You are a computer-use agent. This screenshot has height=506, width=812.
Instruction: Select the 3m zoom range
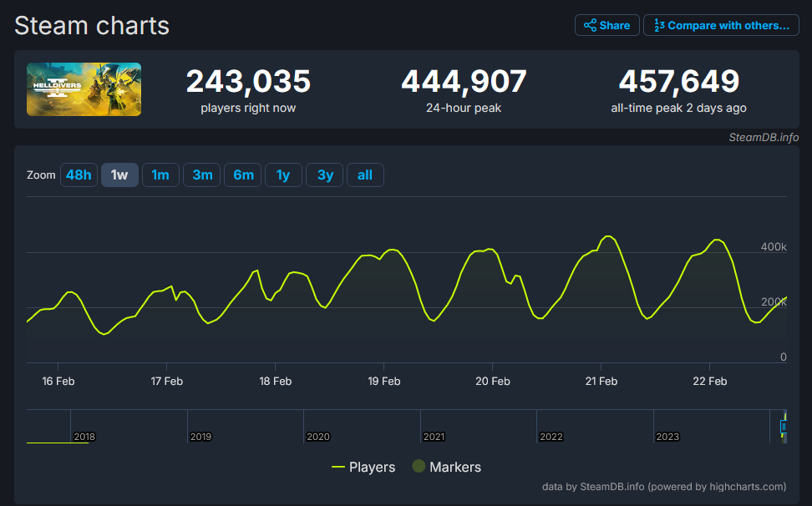(201, 175)
